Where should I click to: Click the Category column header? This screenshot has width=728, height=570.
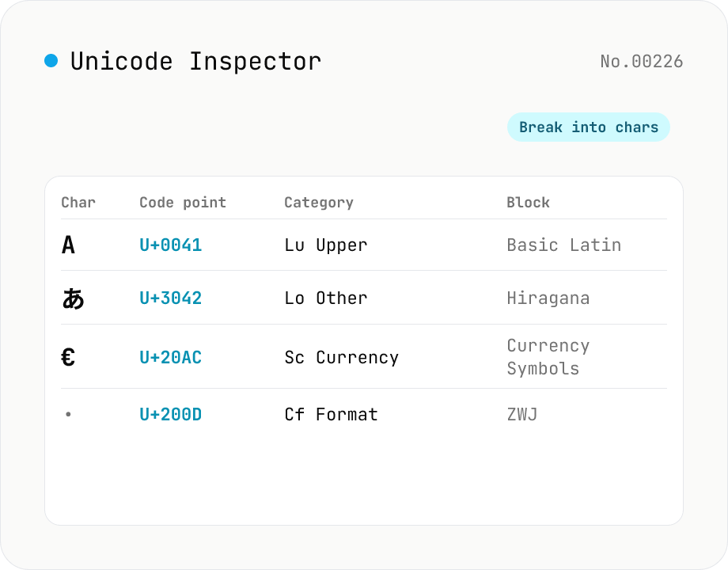(319, 202)
